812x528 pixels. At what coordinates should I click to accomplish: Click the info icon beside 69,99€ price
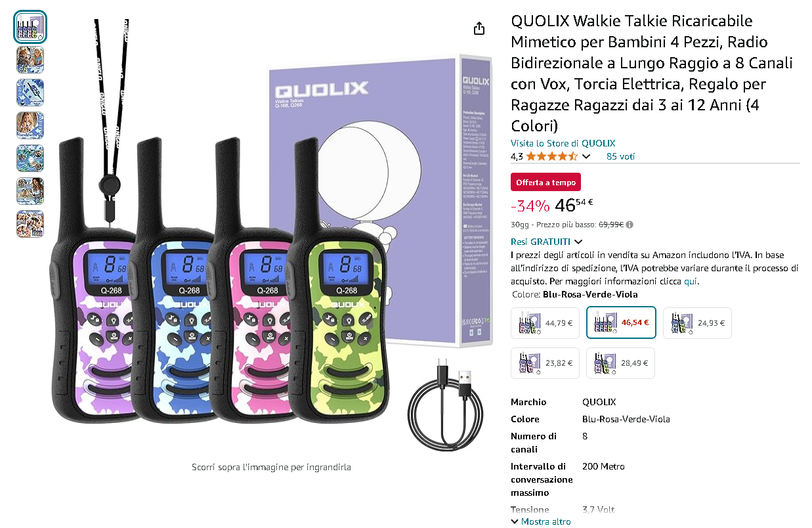[x=630, y=224]
